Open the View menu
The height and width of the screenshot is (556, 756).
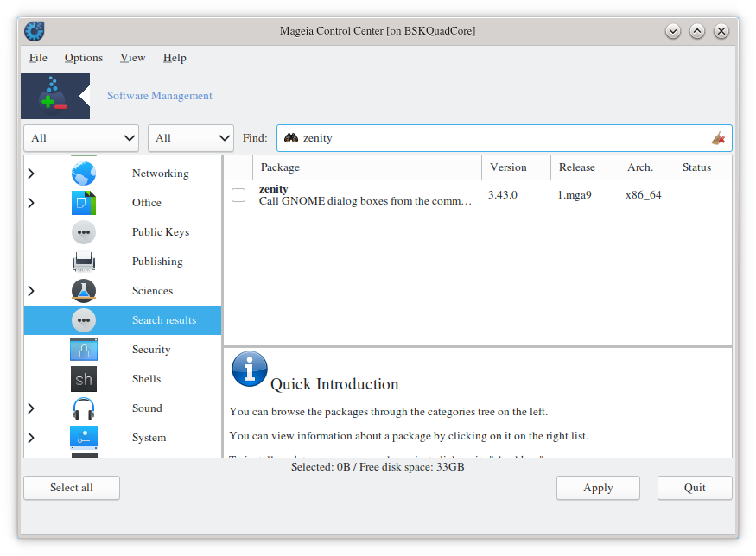pyautogui.click(x=132, y=58)
